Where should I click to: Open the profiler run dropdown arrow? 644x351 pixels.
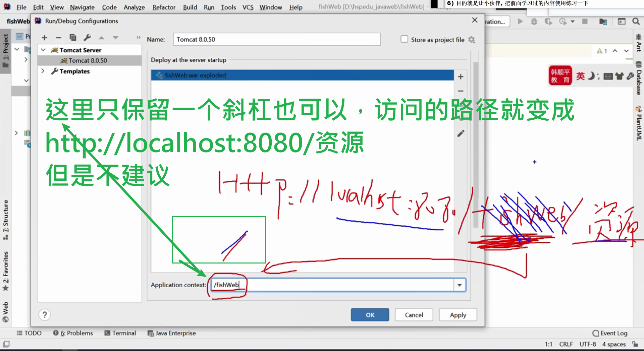click(x=573, y=21)
